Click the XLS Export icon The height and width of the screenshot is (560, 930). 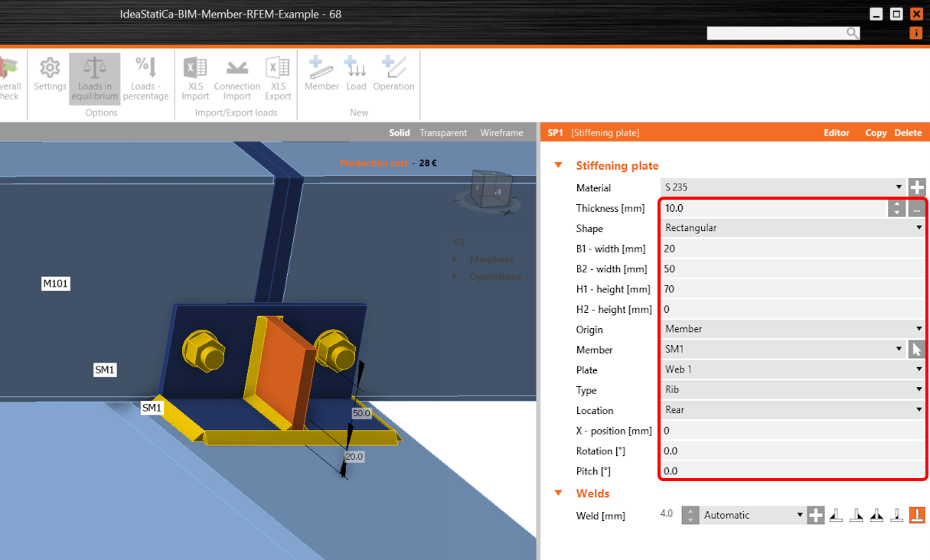tap(278, 78)
